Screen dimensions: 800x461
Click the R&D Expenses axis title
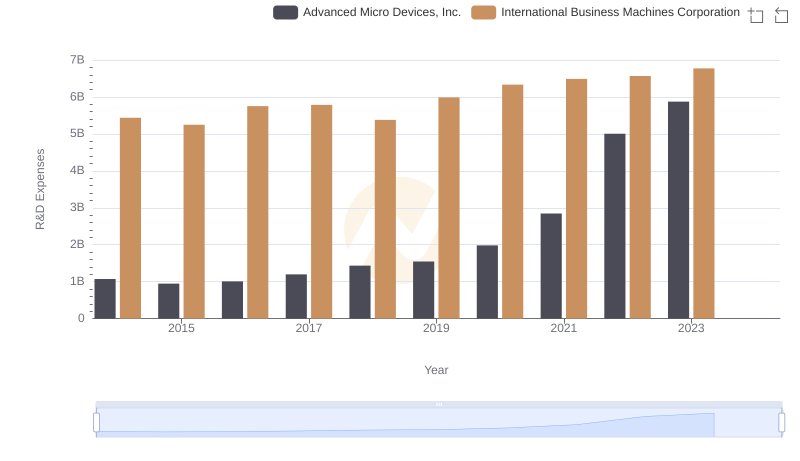coord(40,189)
